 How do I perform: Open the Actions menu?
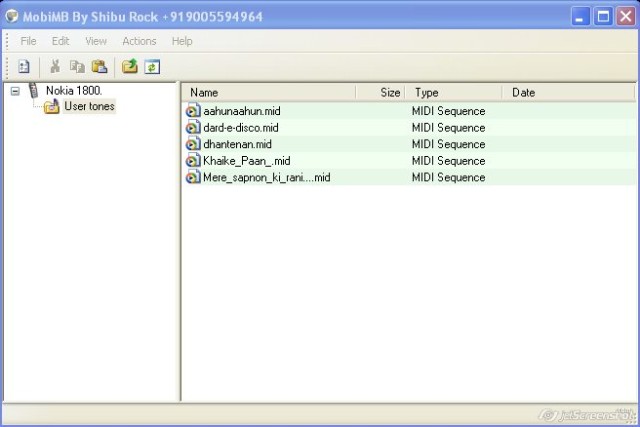(x=139, y=41)
